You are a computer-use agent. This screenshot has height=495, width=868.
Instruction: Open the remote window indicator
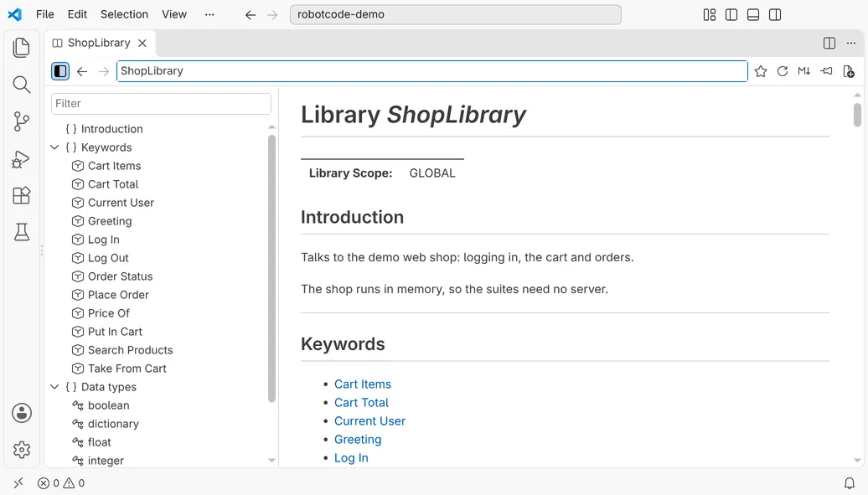coord(18,482)
